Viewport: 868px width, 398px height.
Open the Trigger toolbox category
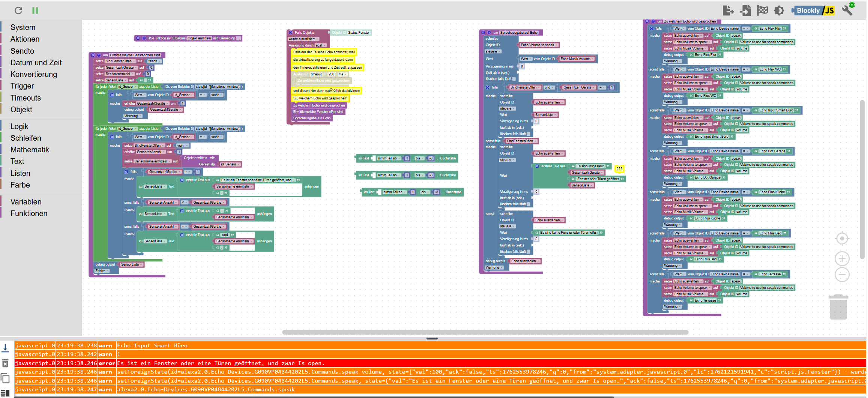[x=22, y=86]
